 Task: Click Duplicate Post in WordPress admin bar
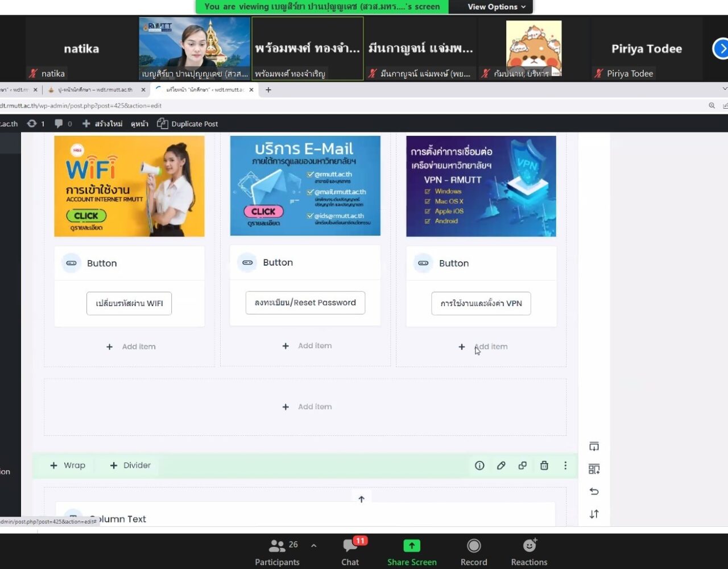[188, 124]
